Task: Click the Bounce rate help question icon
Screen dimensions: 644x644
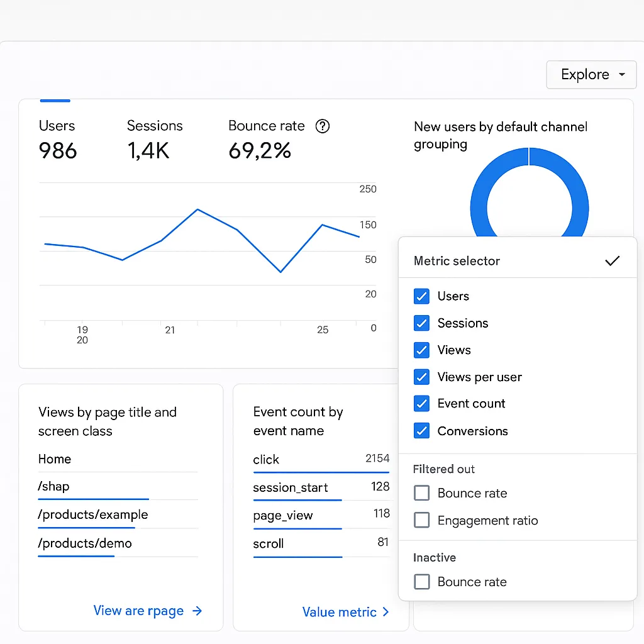Action: (323, 126)
